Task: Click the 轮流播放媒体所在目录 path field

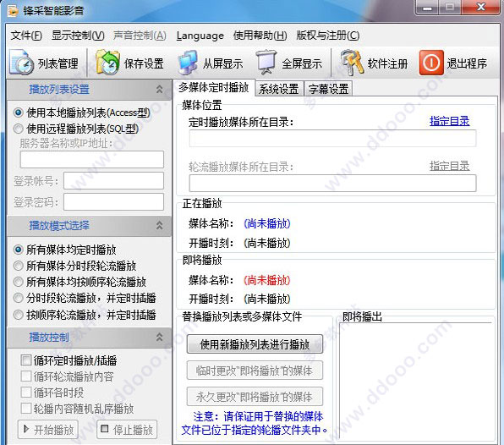Action: tap(332, 184)
